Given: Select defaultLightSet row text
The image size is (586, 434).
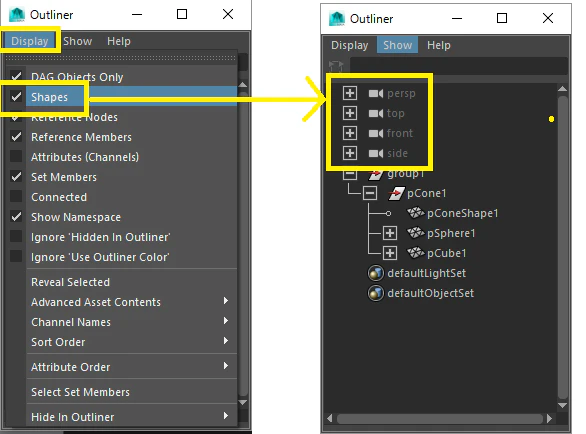Looking at the screenshot, I should (x=426, y=273).
